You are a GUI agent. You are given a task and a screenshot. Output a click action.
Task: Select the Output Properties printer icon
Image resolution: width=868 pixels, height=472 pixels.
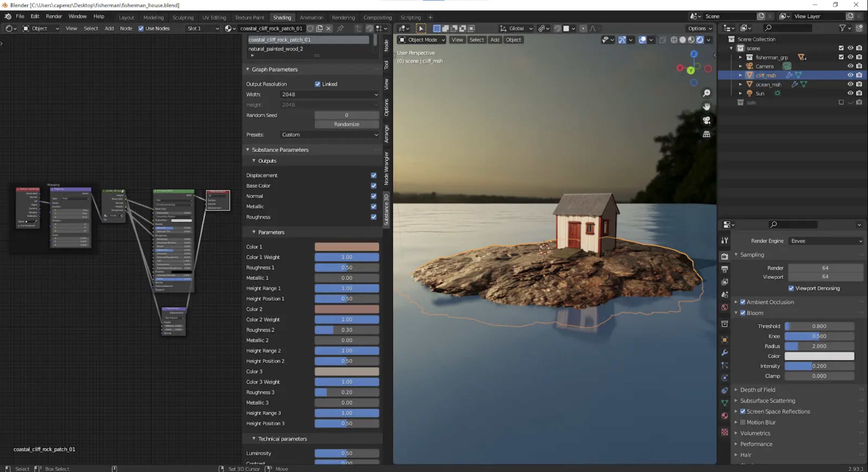click(x=725, y=269)
